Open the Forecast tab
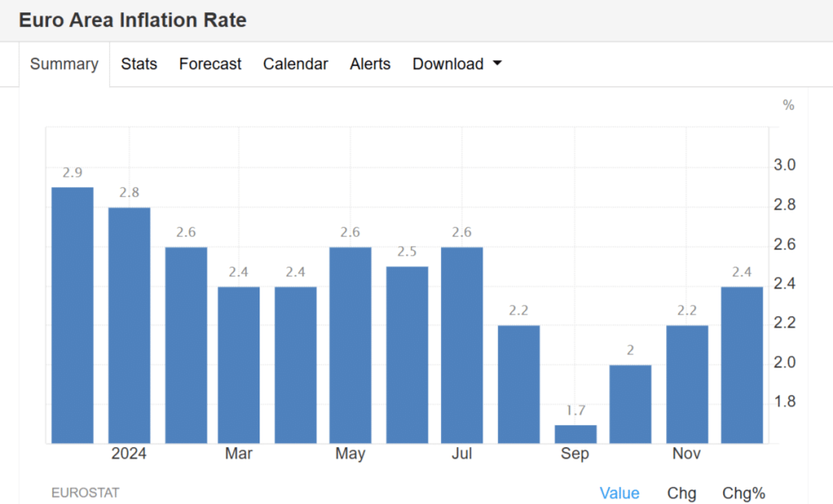The height and width of the screenshot is (504, 833). [x=210, y=64]
